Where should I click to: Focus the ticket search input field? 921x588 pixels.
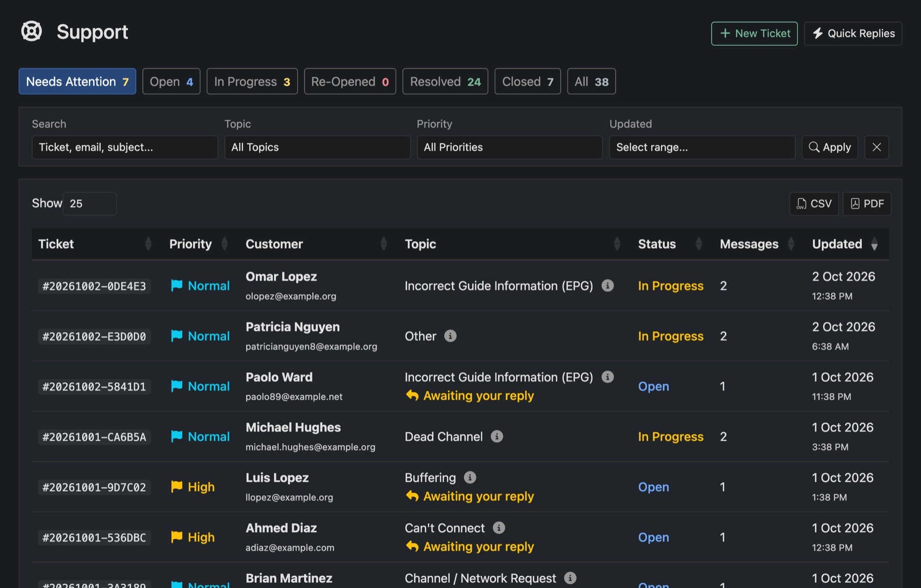tap(125, 147)
